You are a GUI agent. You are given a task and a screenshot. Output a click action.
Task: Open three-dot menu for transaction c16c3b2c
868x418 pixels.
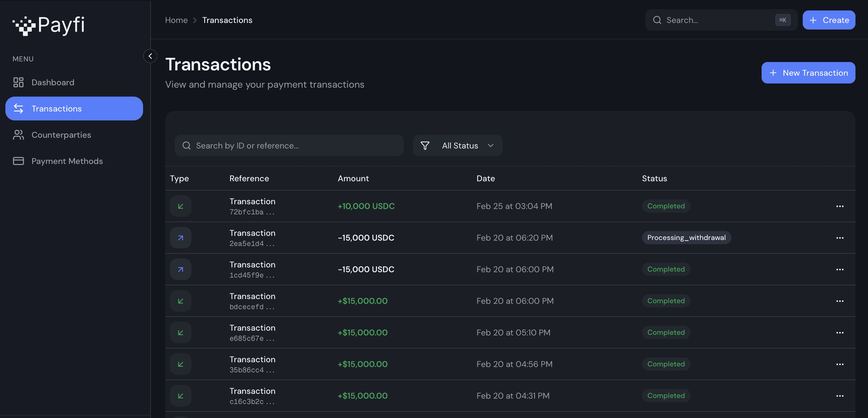[x=839, y=396]
